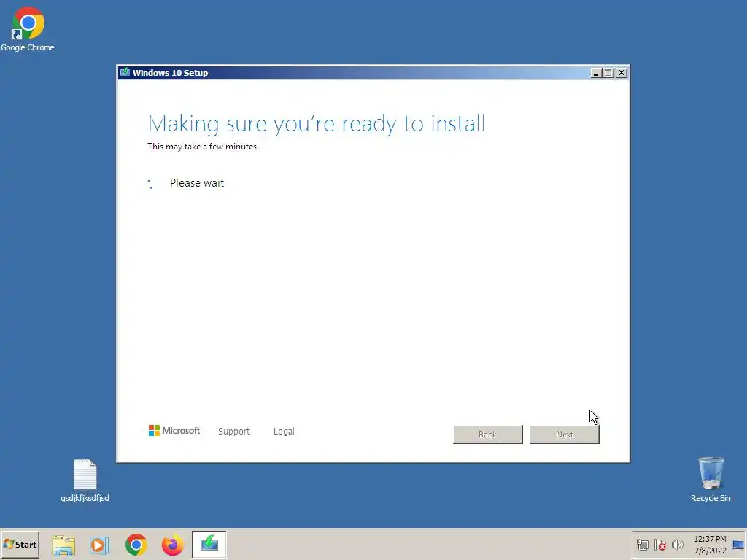Open the Google Chrome desktop shortcut
The height and width of the screenshot is (560, 747).
(28, 28)
